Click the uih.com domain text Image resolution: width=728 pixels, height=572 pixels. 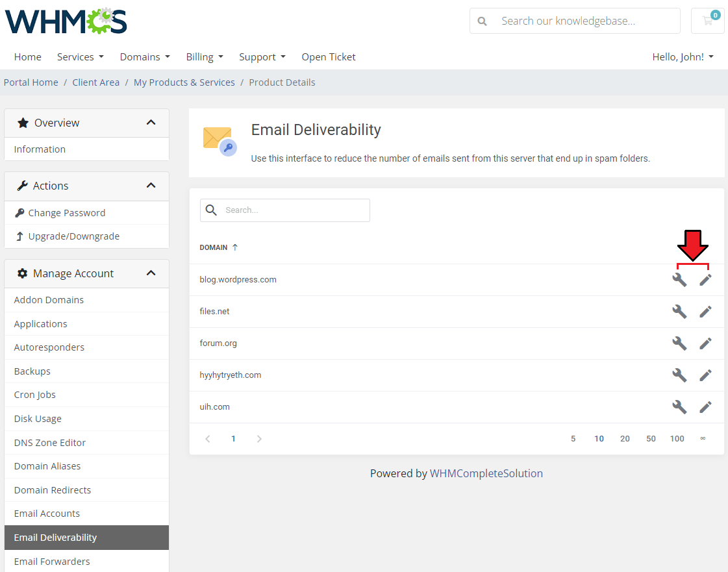pyautogui.click(x=214, y=406)
